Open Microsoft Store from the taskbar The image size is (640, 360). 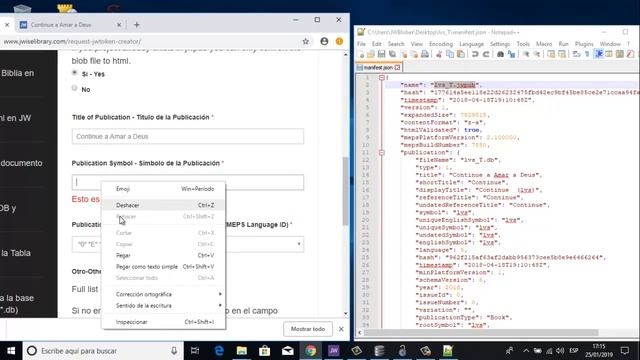pyautogui.click(x=264, y=351)
